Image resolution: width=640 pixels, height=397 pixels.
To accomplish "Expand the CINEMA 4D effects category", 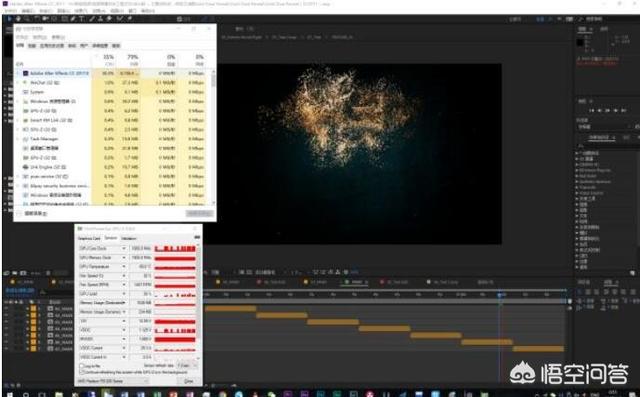I will coord(576,164).
